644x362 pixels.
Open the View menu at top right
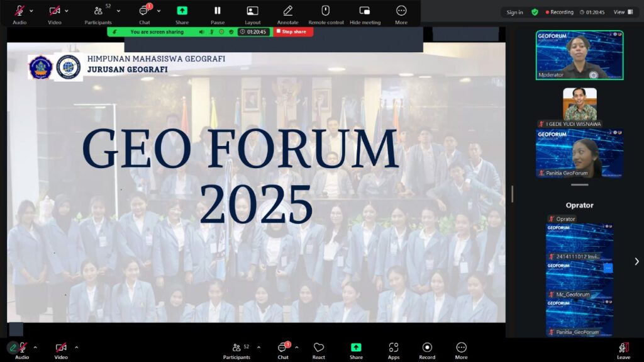pyautogui.click(x=621, y=12)
